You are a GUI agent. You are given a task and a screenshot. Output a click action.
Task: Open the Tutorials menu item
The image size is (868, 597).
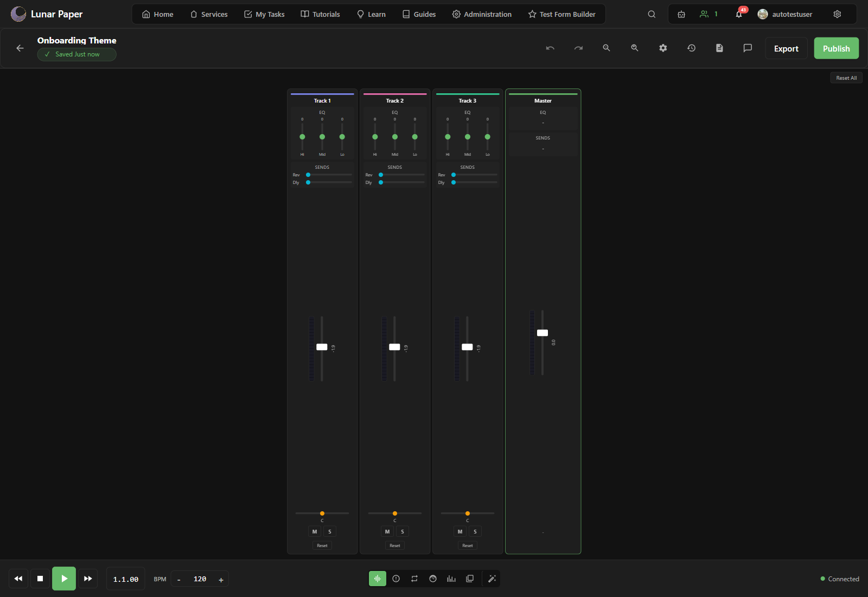click(x=321, y=14)
